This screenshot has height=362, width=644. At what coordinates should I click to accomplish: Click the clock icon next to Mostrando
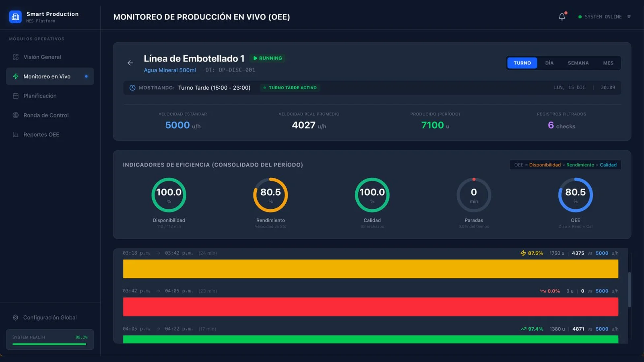click(x=132, y=88)
